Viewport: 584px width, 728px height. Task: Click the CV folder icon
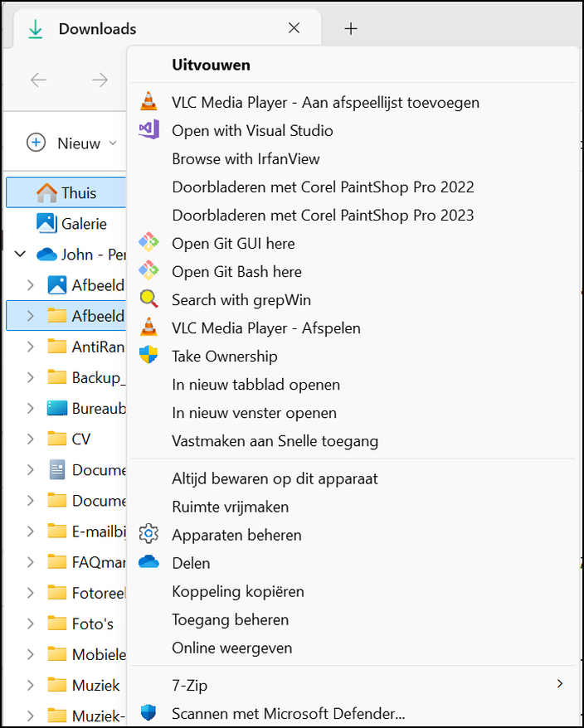click(57, 439)
